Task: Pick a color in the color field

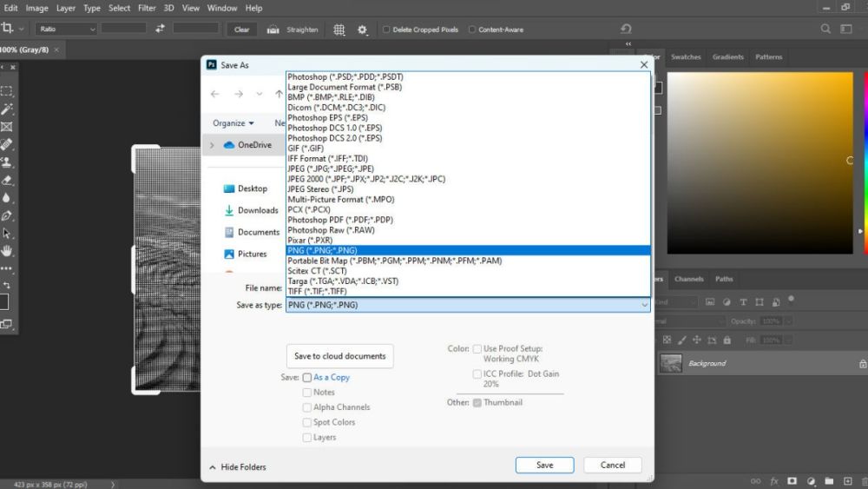Action: (760, 162)
